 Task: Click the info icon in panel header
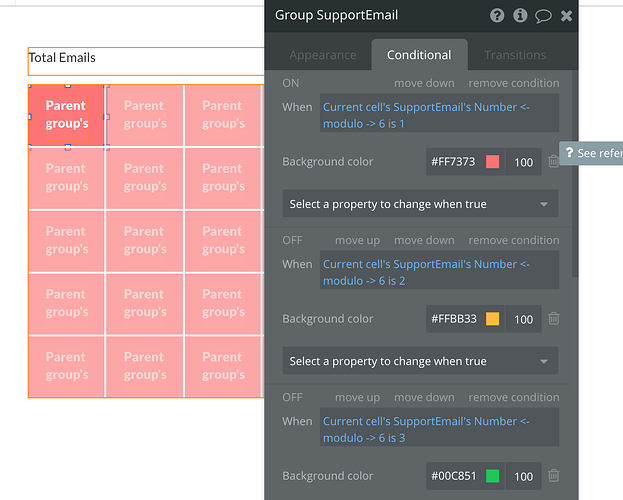click(520, 15)
